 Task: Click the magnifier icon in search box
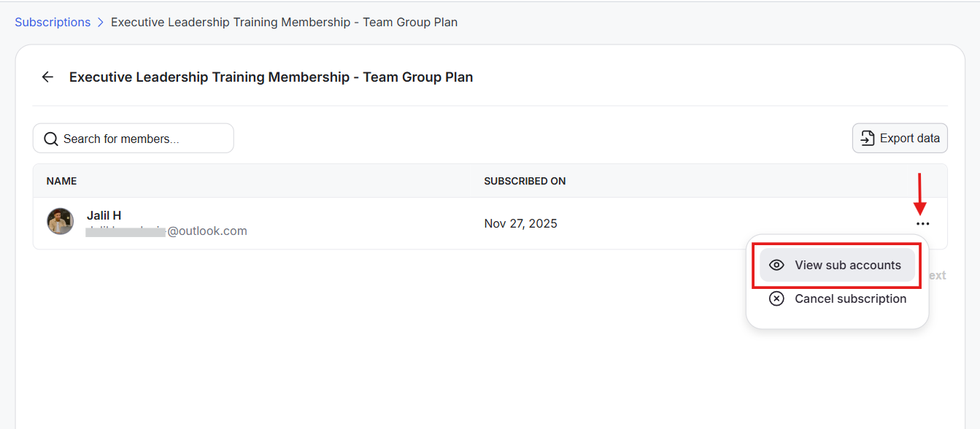51,139
